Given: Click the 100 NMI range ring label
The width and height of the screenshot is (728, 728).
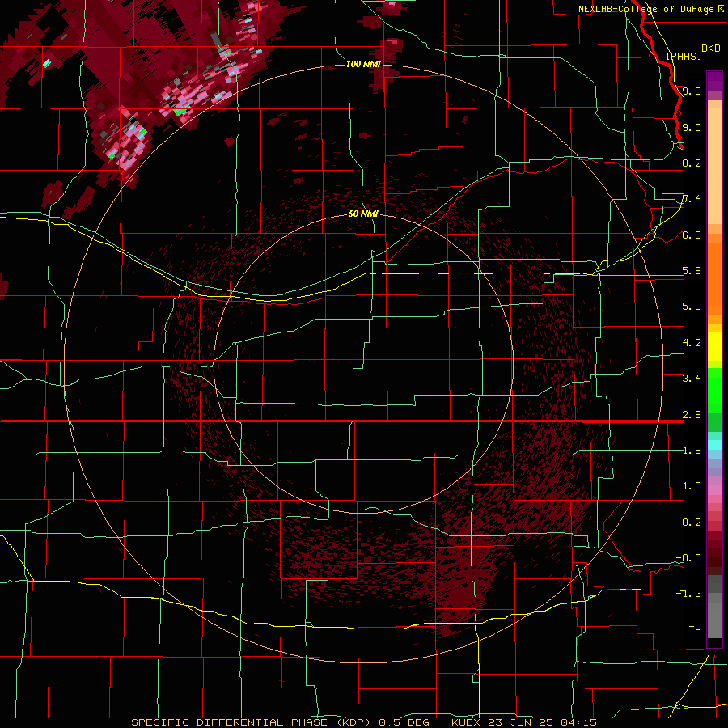Looking at the screenshot, I should tap(363, 64).
